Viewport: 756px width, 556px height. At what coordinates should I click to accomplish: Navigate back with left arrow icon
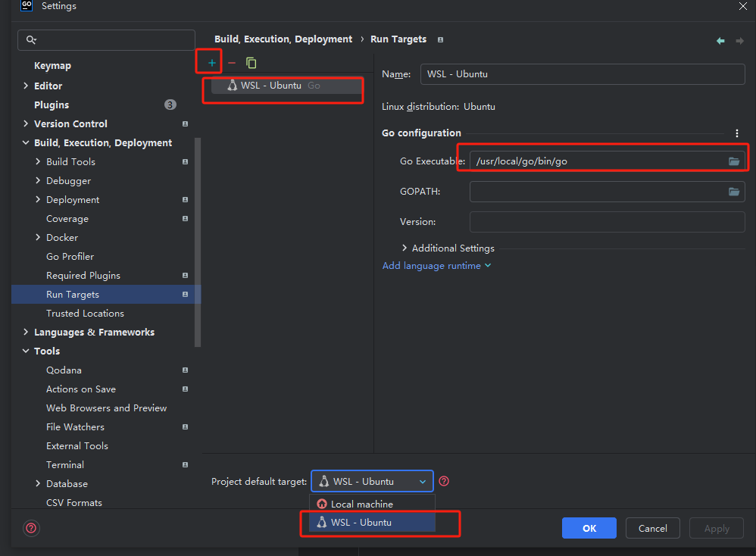pos(720,41)
